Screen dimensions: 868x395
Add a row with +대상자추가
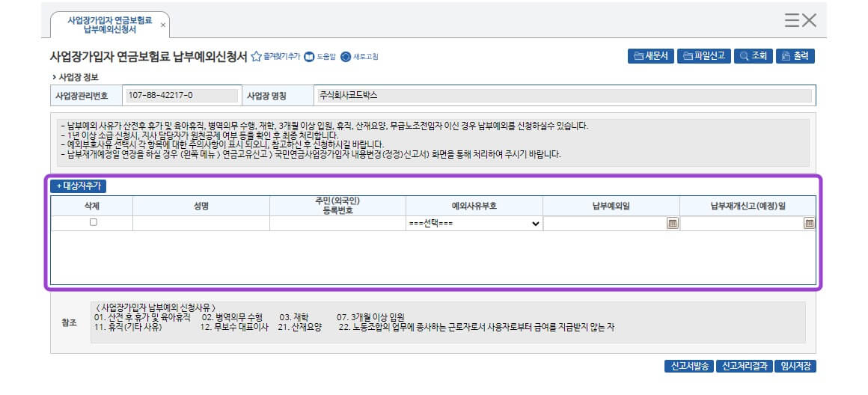point(79,186)
